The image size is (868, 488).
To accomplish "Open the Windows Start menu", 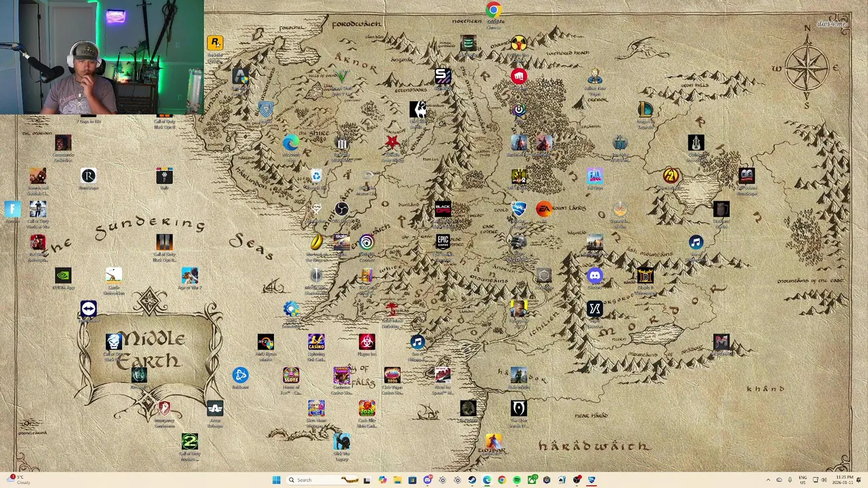I will click(277, 480).
